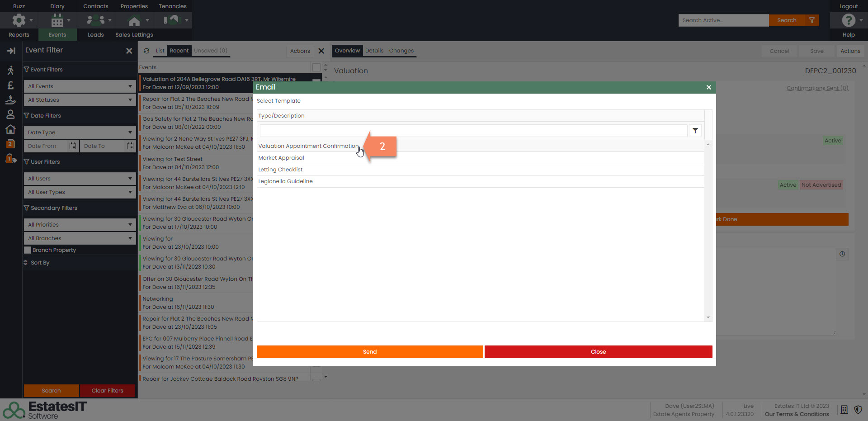Expand the All Branches dropdown
The width and height of the screenshot is (868, 421).
[80, 238]
